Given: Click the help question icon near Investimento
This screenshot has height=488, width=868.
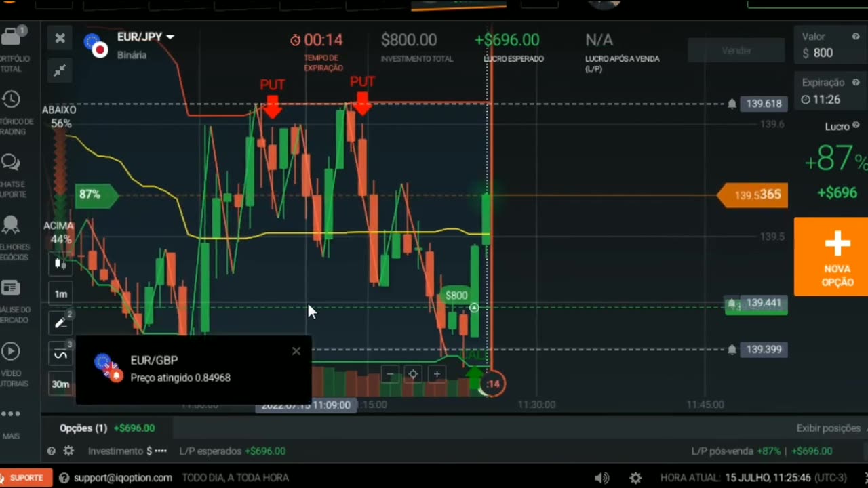Looking at the screenshot, I should pyautogui.click(x=52, y=451).
